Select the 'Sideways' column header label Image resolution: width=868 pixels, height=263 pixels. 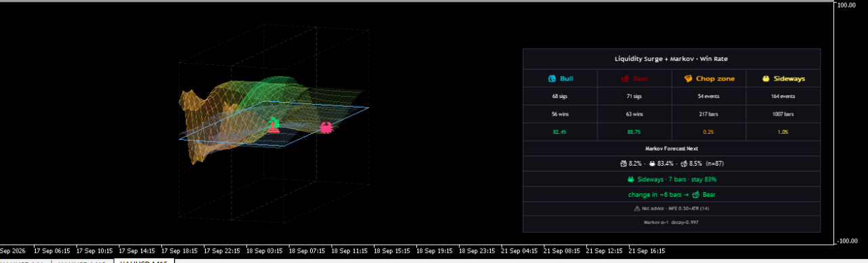789,78
